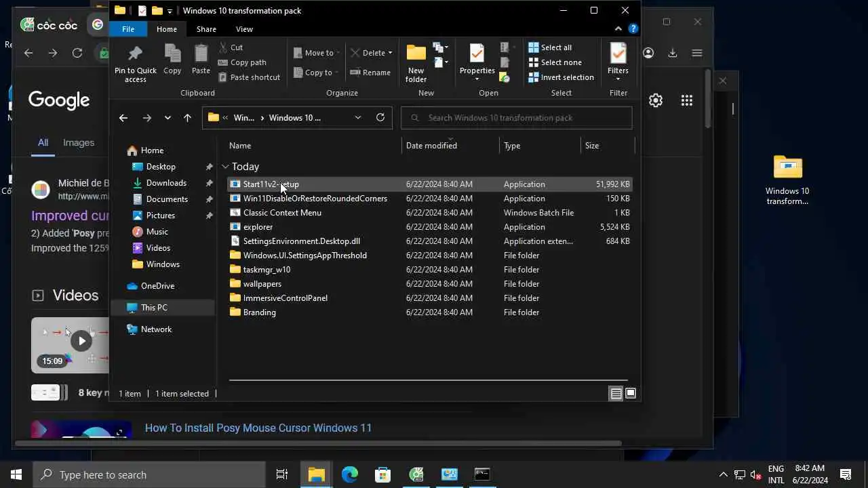This screenshot has width=868, height=488.
Task: Sort files by Size column
Action: coord(592,146)
